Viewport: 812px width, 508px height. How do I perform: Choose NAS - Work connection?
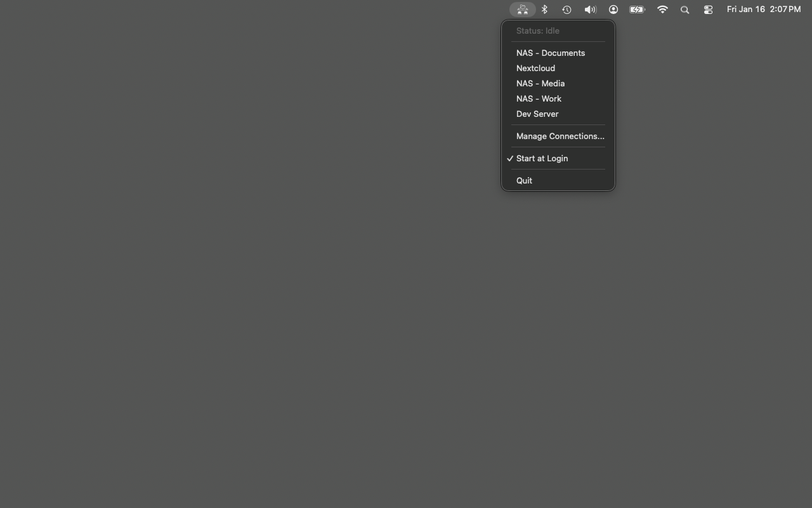tap(558, 98)
